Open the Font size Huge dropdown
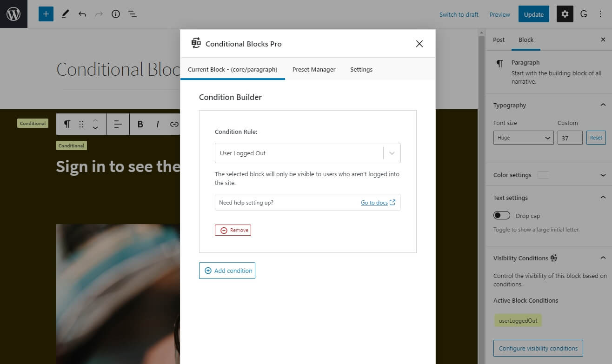The image size is (612, 364). point(524,138)
